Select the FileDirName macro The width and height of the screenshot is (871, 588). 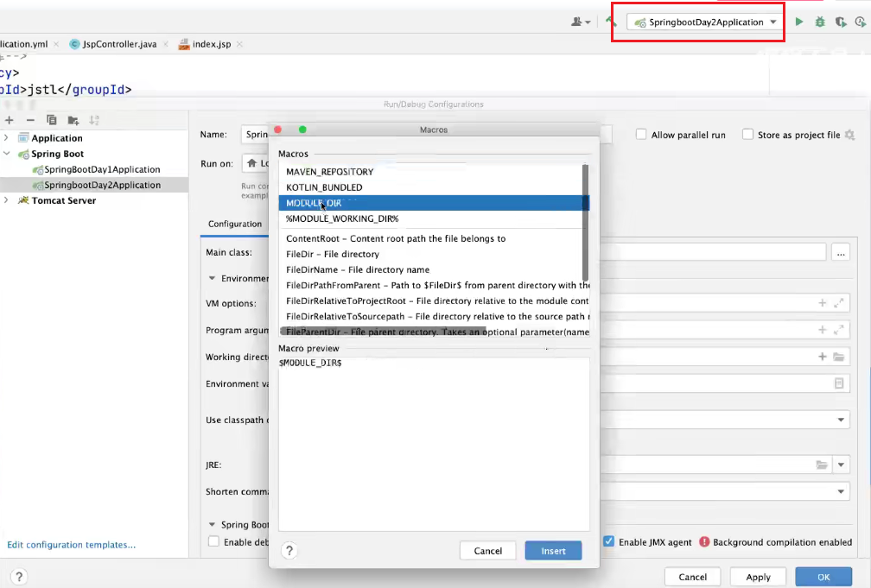(x=358, y=269)
